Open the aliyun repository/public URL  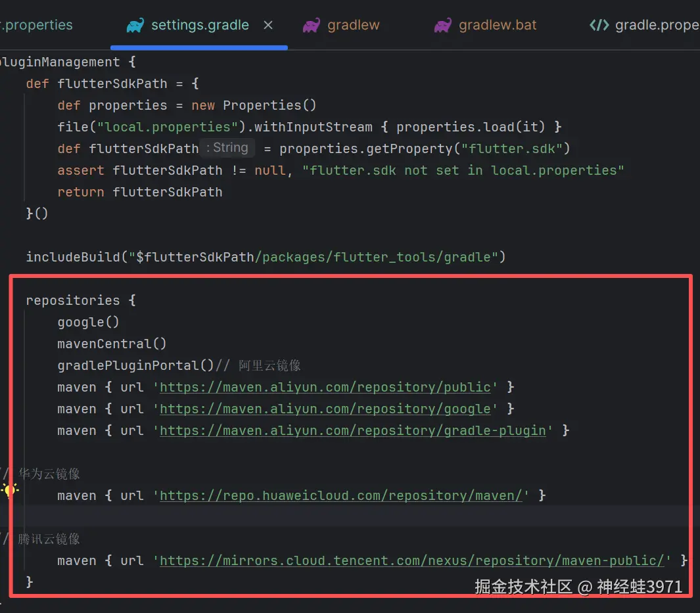point(325,387)
